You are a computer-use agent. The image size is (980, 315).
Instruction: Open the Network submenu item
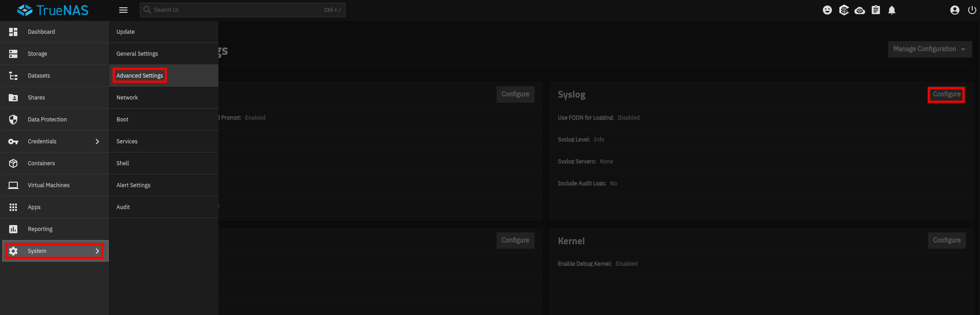tap(164, 98)
